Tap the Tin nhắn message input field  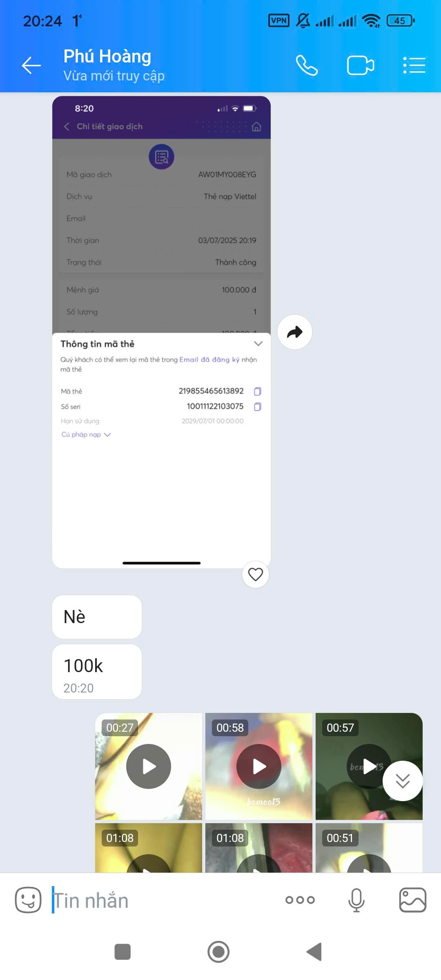click(163, 900)
